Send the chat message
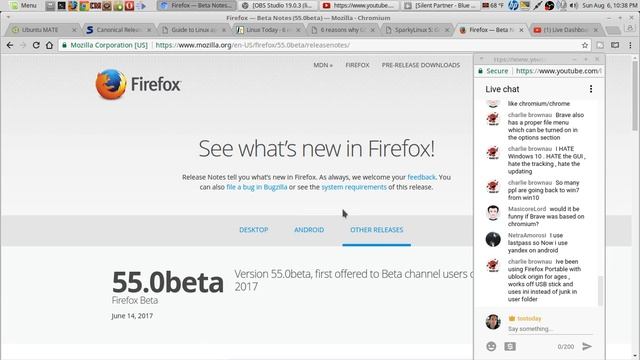Screen dimensions: 640x360 tap(587, 347)
